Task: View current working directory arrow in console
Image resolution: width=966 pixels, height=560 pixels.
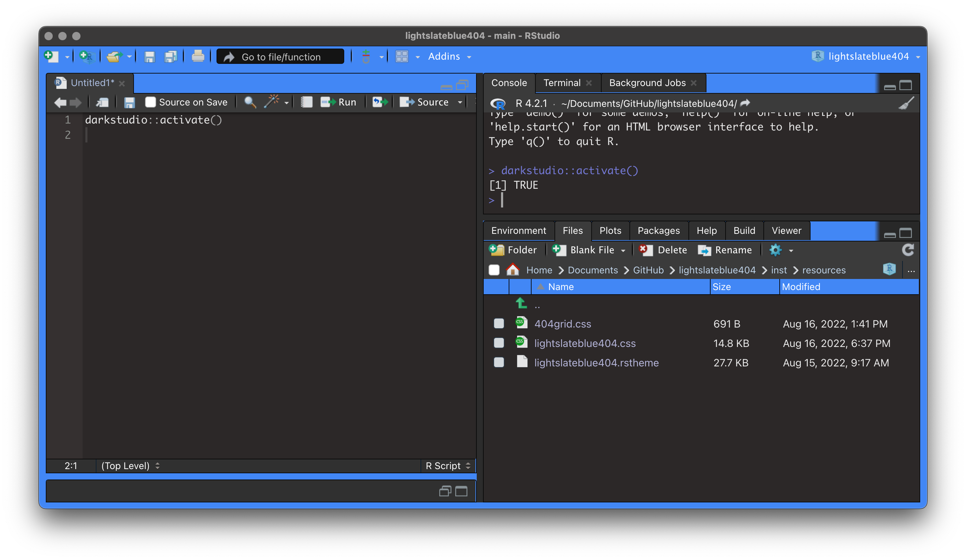Action: pos(745,103)
